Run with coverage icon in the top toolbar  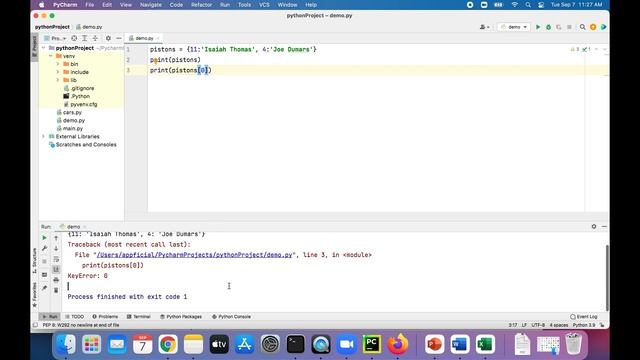click(x=559, y=27)
